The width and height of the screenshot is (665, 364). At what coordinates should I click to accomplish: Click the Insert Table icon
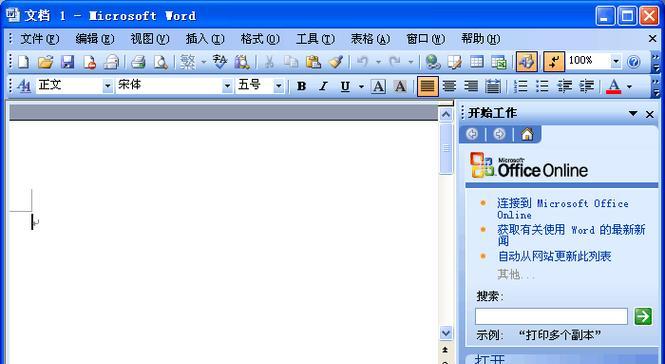point(477,62)
